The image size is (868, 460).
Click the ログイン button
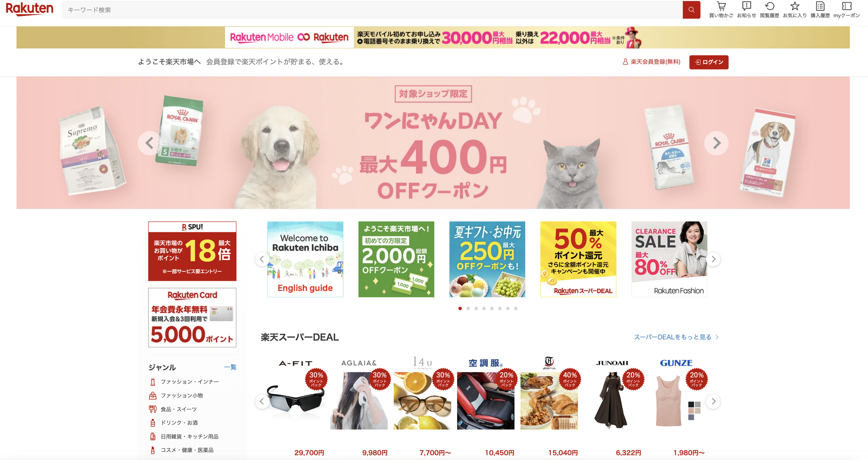[709, 62]
